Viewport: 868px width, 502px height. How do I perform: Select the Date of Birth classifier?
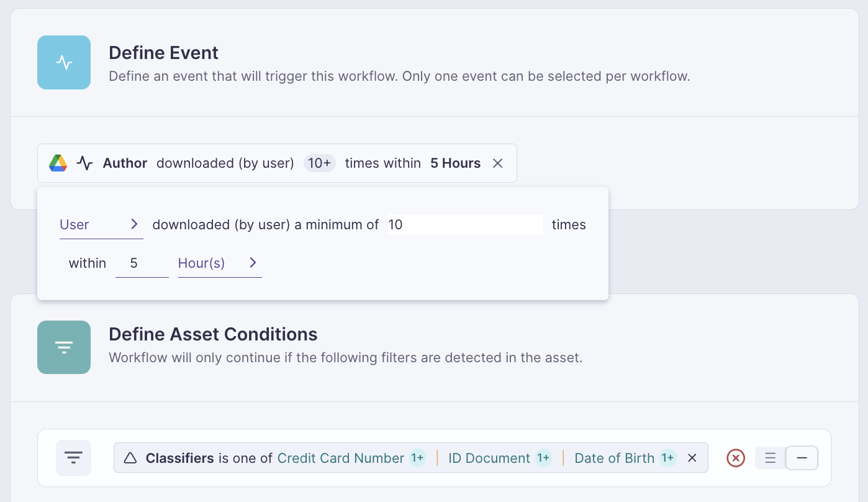(x=614, y=459)
